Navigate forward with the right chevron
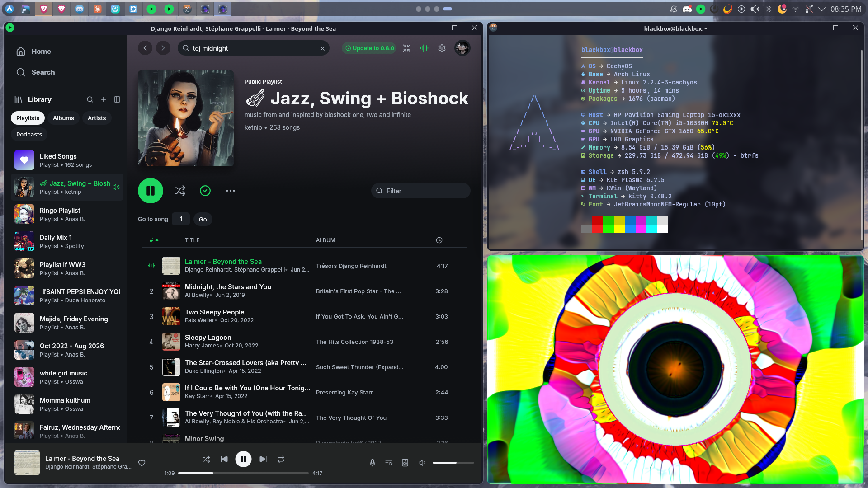Screen dimensions: 868x488 point(163,48)
